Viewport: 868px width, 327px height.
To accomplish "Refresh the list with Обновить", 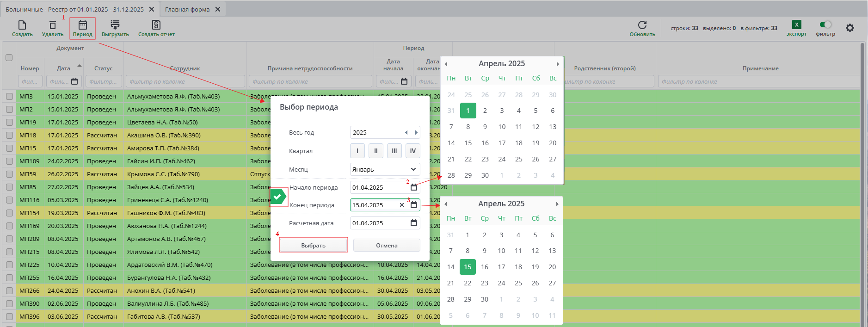I will coord(642,25).
